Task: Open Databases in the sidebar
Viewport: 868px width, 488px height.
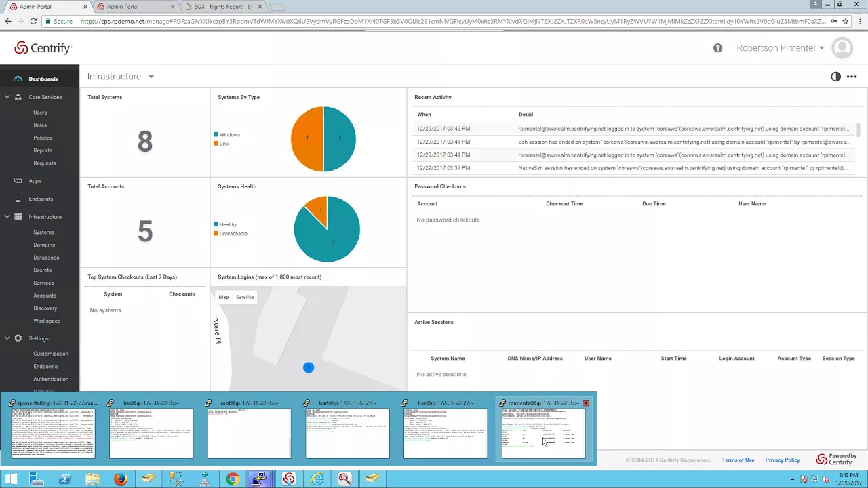Action: point(46,258)
